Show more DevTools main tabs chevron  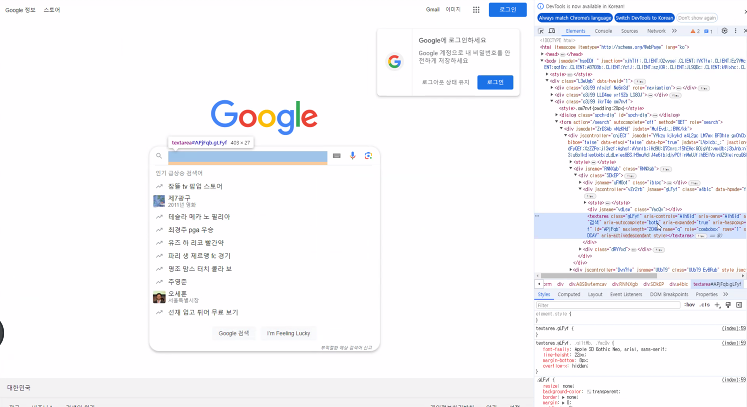tap(674, 31)
